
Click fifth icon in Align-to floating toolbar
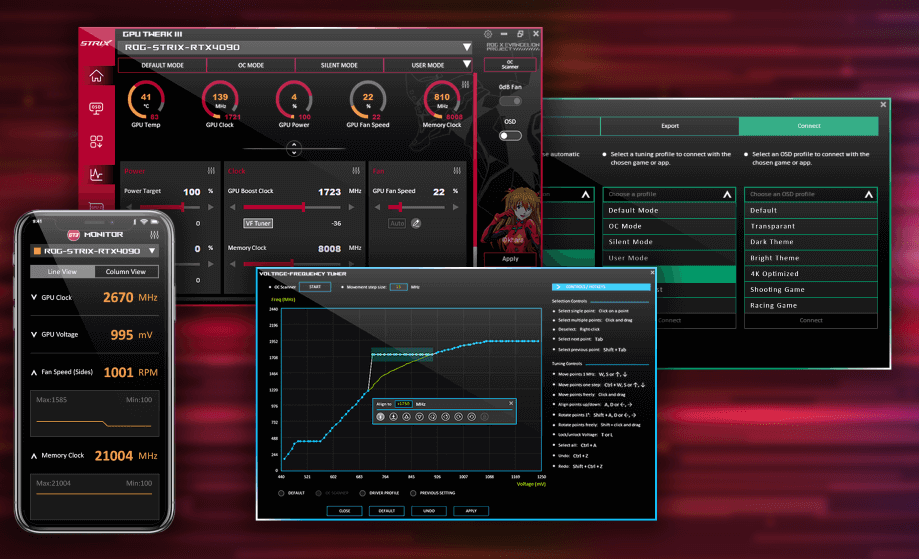point(433,417)
